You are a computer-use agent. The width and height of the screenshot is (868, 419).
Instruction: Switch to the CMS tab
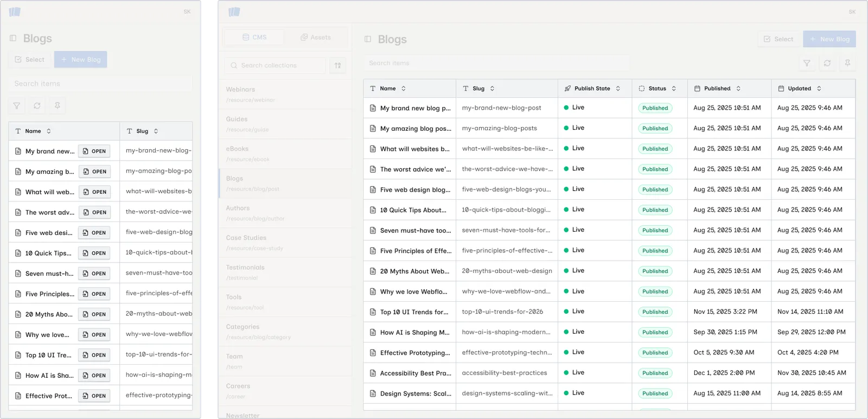(254, 37)
